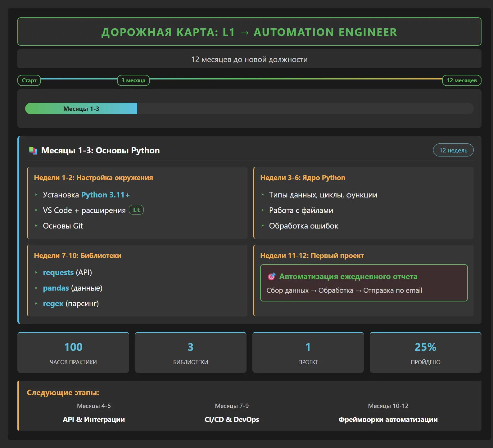Click the Месяцы 1-3 progress bar segment

pyautogui.click(x=81, y=109)
